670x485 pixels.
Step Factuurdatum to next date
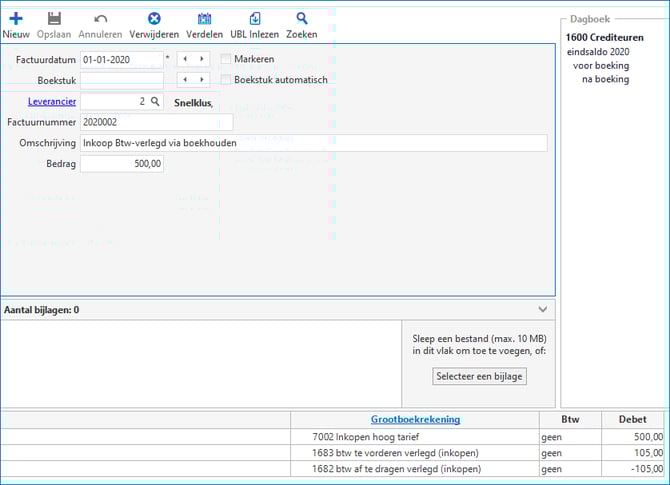[x=202, y=60]
